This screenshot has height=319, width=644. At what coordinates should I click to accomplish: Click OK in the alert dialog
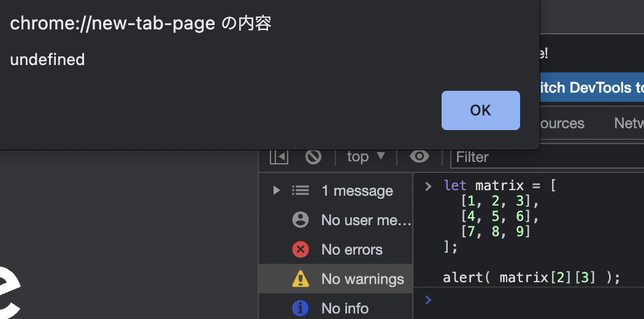(x=480, y=110)
